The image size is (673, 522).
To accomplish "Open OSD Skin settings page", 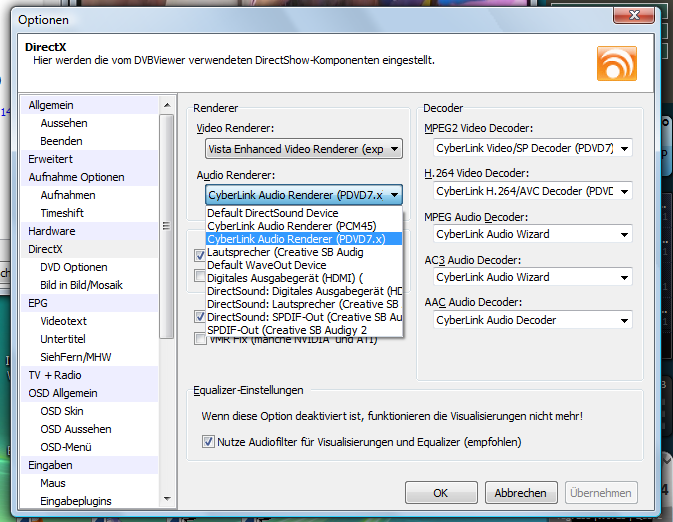I will 90,412.
